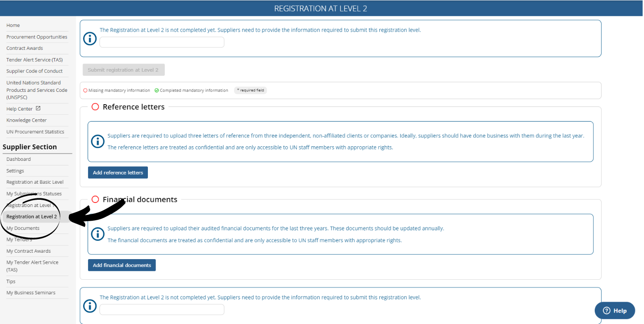Click Submit registration at Level 2 button
Image resolution: width=644 pixels, height=324 pixels.
pos(123,70)
